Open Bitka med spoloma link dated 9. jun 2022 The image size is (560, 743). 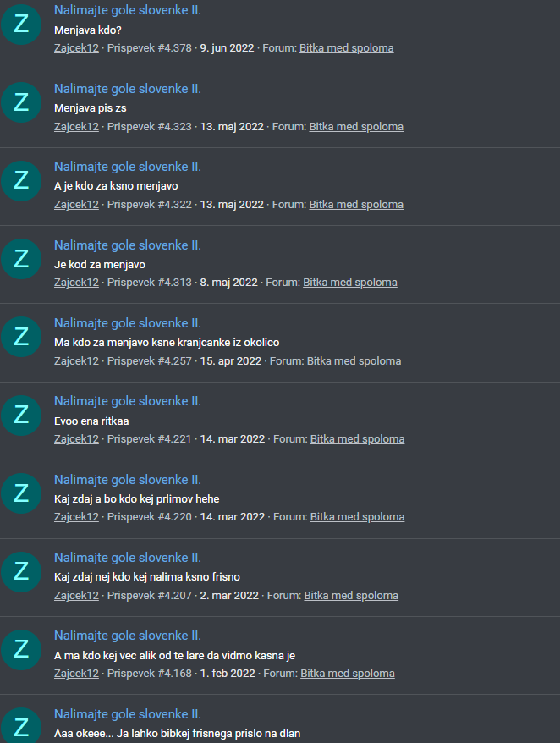point(346,48)
